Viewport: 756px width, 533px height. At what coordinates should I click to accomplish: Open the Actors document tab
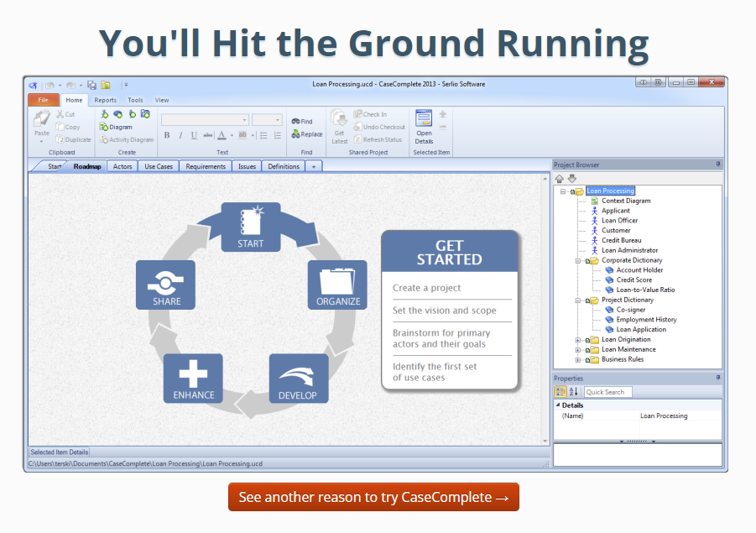tap(123, 166)
